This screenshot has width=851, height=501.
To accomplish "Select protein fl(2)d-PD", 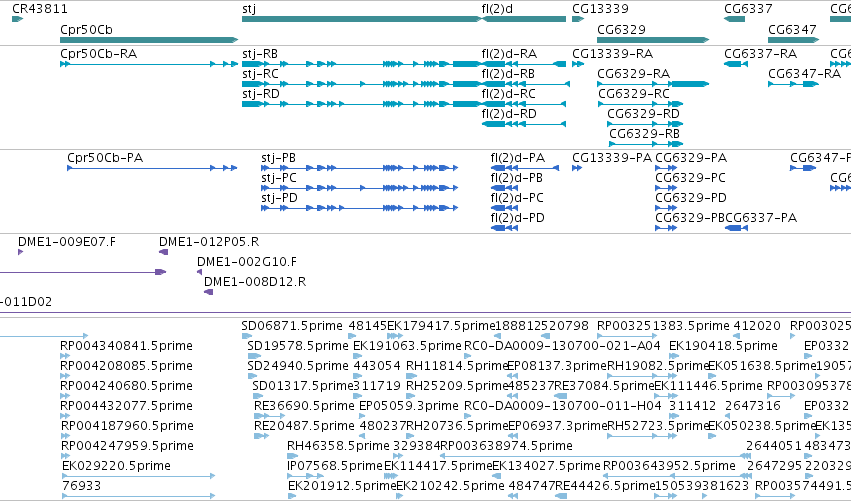I will click(x=504, y=228).
